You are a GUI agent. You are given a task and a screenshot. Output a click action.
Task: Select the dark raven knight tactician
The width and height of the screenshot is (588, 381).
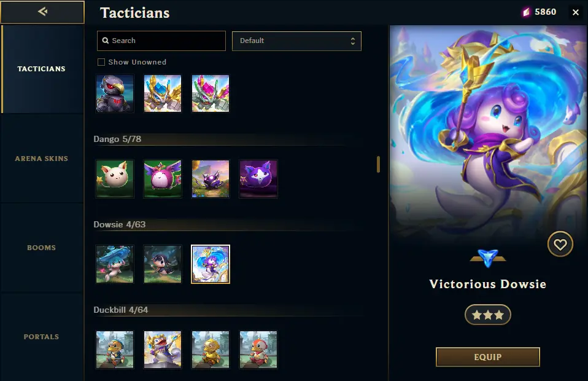click(x=115, y=93)
